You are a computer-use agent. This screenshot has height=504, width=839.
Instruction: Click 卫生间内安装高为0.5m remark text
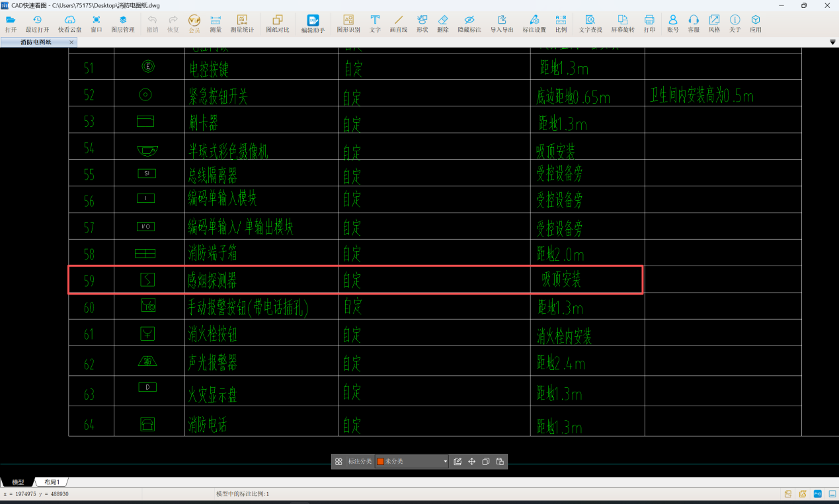(x=701, y=96)
